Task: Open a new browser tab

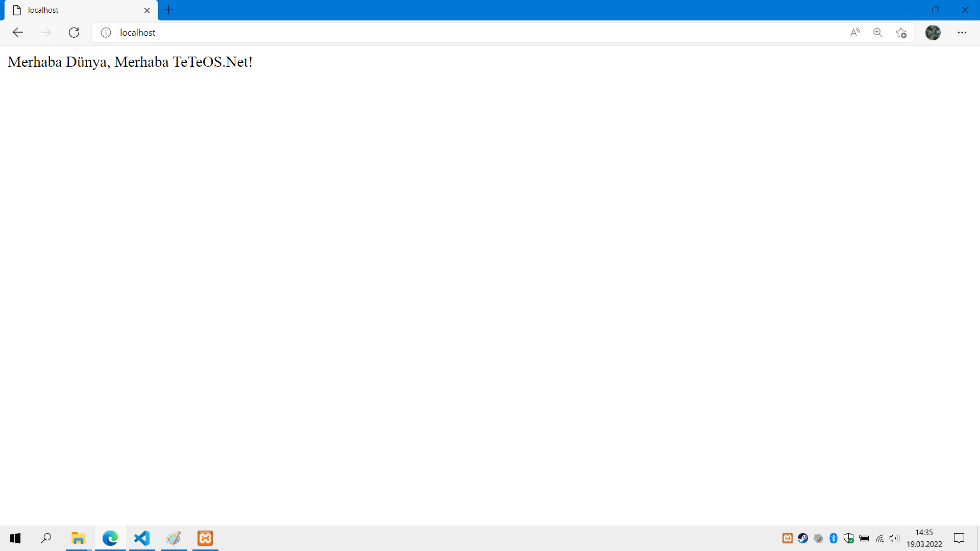Action: (x=169, y=10)
